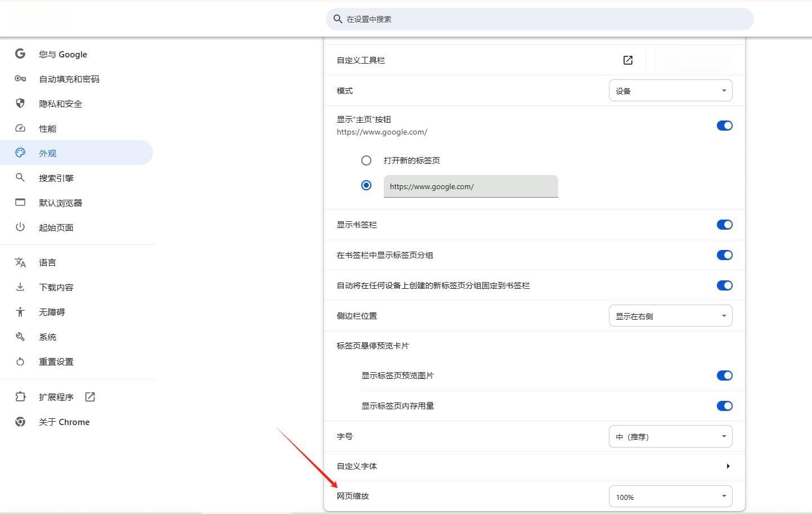The height and width of the screenshot is (514, 812).
Task: Toggle auto-pin new tab groups to bookmarks bar
Action: (725, 285)
